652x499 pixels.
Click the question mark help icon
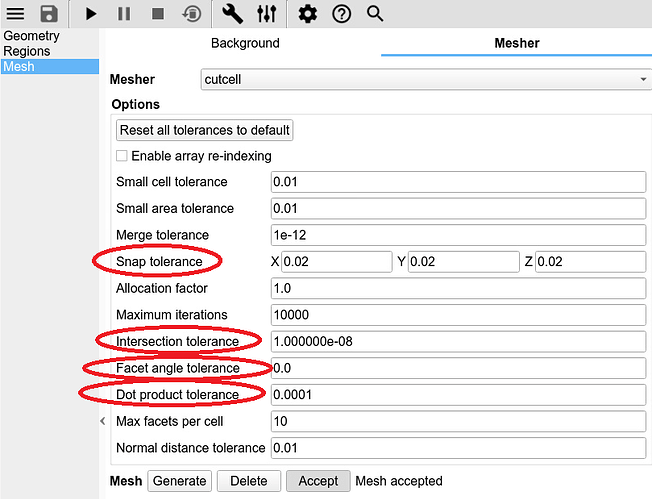(341, 14)
